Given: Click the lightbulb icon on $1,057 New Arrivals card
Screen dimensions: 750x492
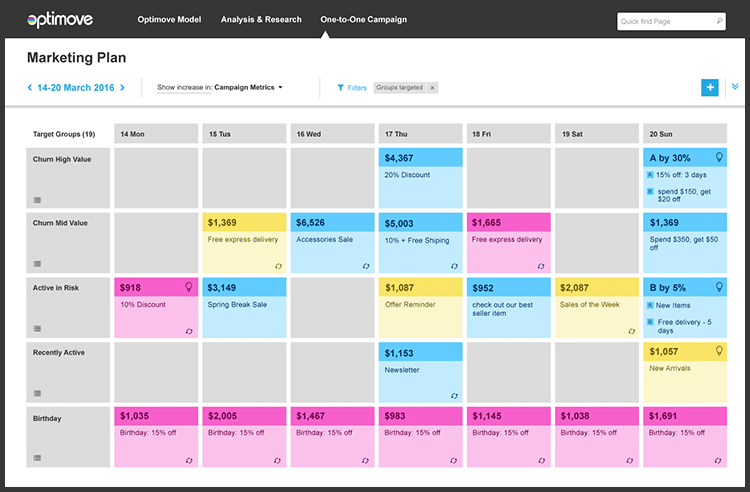Looking at the screenshot, I should 718,351.
